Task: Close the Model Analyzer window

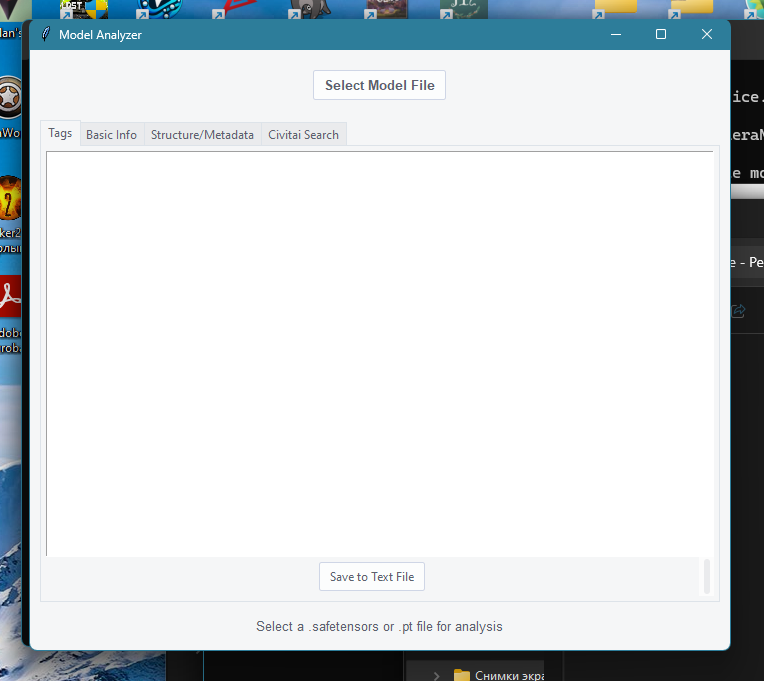Action: tap(707, 35)
